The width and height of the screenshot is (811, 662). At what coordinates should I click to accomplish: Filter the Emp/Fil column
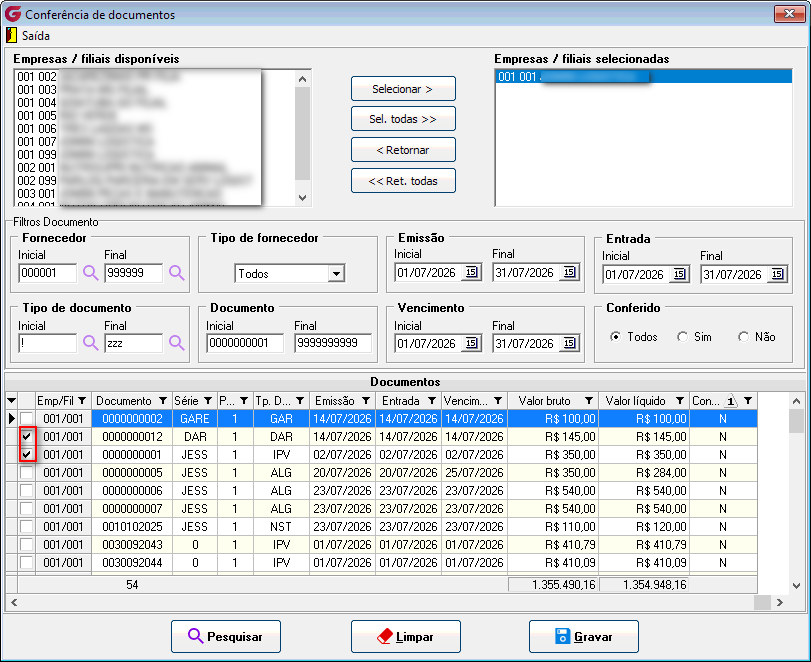82,401
